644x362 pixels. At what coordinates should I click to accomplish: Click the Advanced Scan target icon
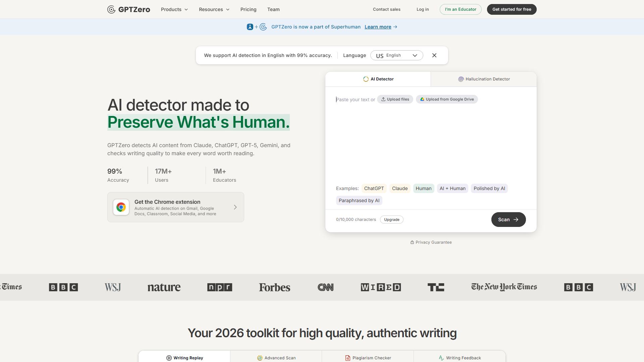click(x=260, y=358)
